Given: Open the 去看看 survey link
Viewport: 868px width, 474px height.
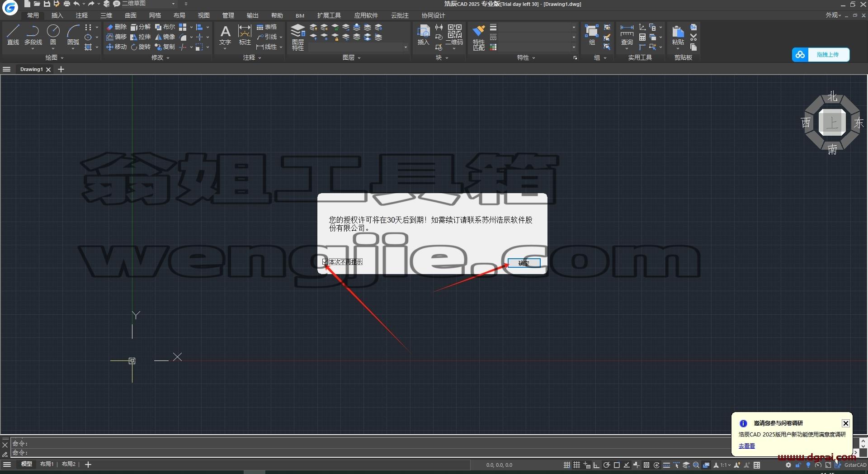Looking at the screenshot, I should pos(747,446).
